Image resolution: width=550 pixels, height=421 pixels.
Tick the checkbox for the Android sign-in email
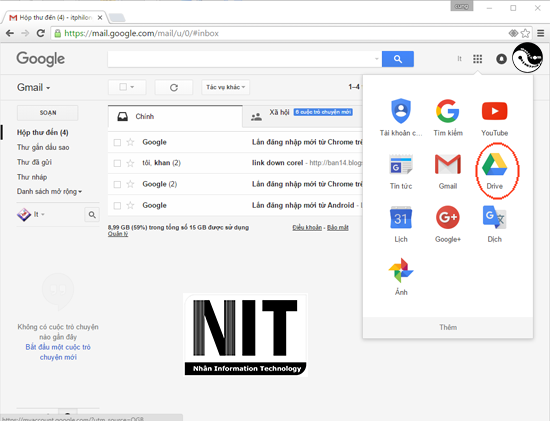pyautogui.click(x=117, y=206)
